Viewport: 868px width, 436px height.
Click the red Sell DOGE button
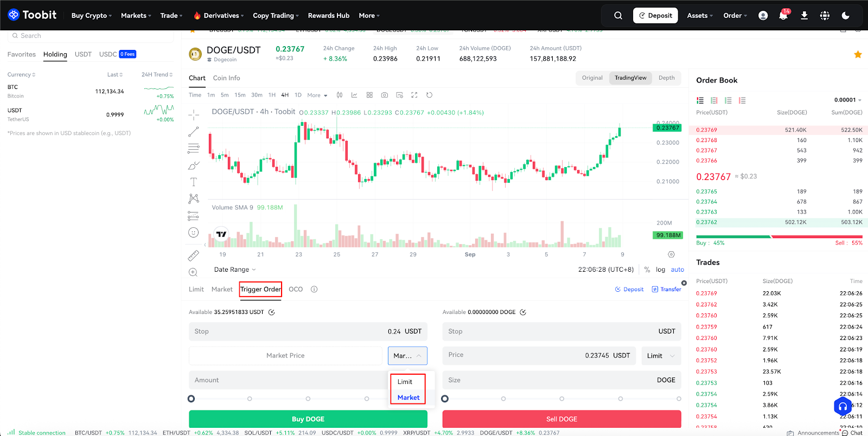click(561, 419)
